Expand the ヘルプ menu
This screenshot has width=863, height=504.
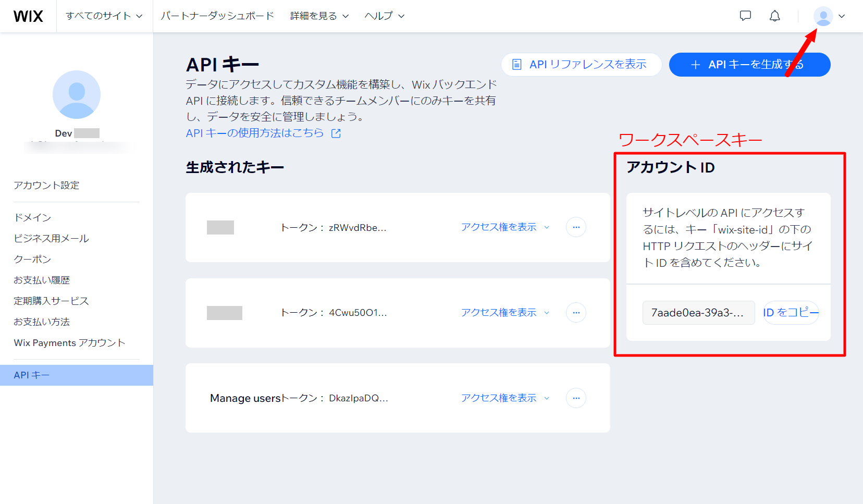pos(385,16)
